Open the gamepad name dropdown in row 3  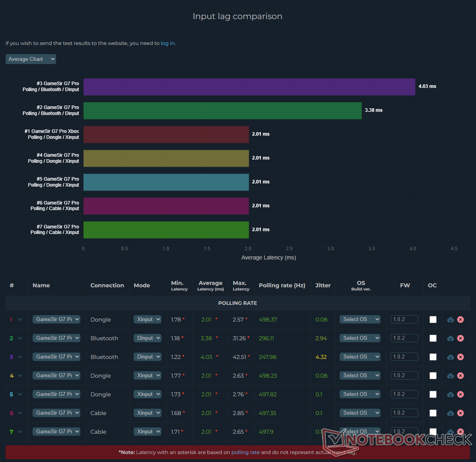pyautogui.click(x=56, y=357)
